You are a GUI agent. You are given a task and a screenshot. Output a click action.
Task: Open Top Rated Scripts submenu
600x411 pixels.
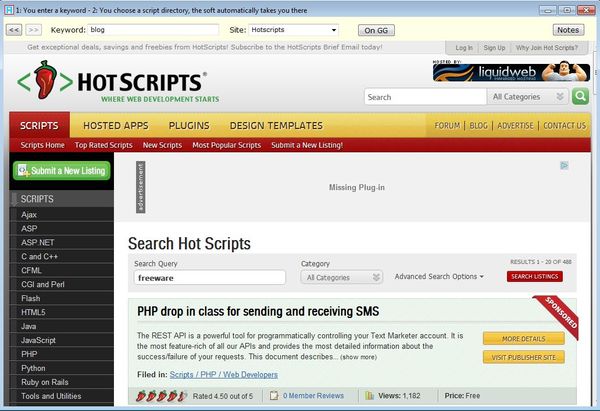pyautogui.click(x=103, y=145)
